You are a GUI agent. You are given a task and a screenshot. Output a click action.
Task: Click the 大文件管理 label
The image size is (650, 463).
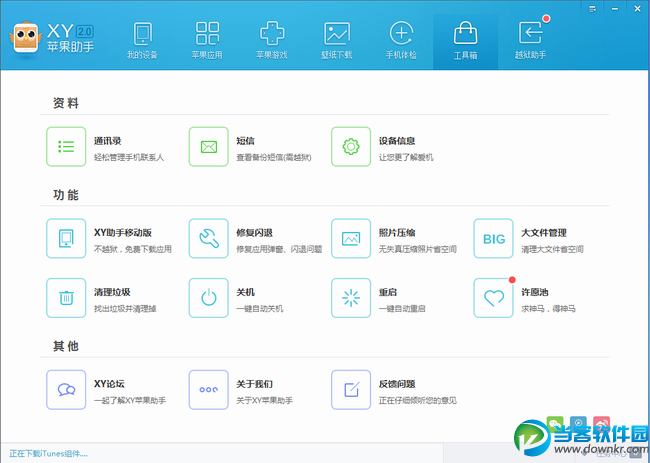(543, 233)
